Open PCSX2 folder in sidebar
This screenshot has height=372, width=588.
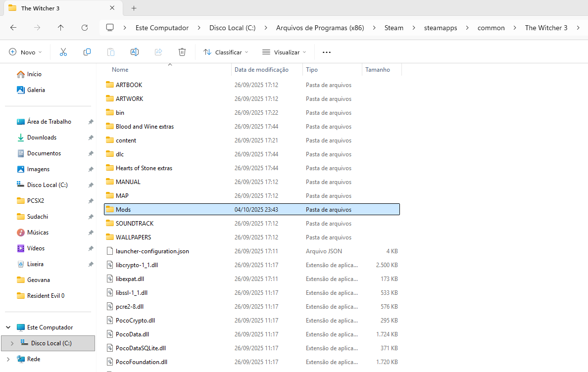click(31, 201)
